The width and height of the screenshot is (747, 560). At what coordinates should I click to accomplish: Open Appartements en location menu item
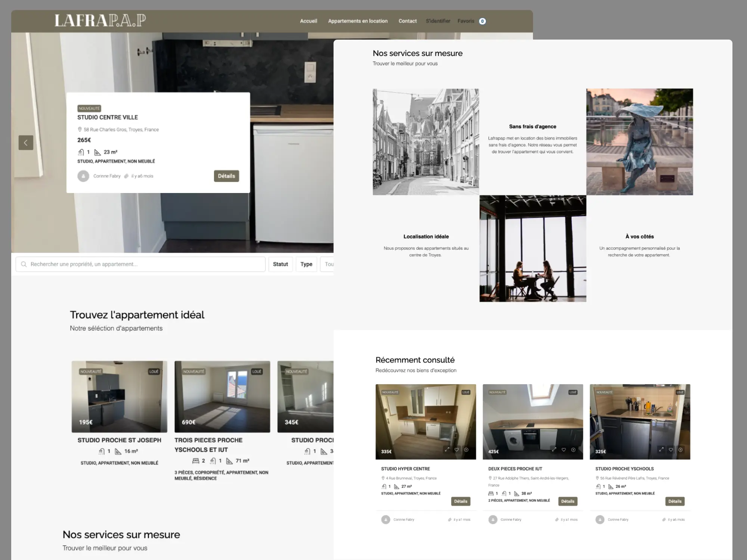357,21
